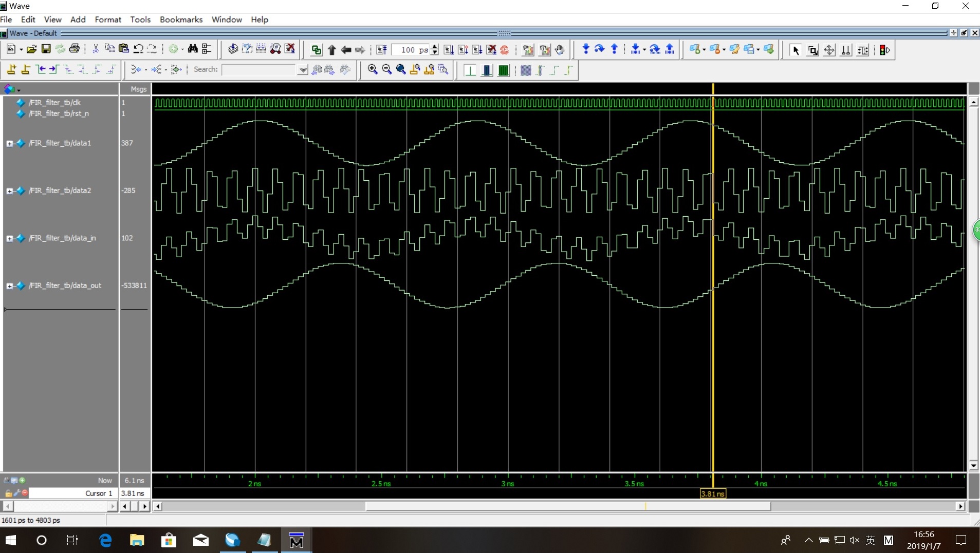Open the Format menu

tap(108, 20)
